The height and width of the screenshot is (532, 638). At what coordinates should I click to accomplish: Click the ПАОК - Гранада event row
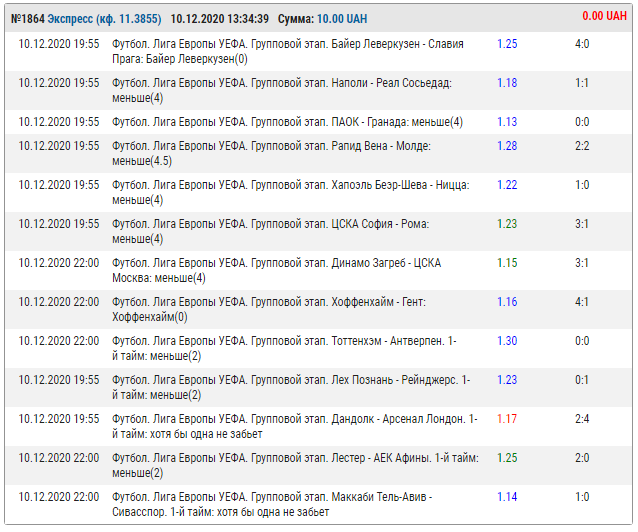(x=287, y=122)
